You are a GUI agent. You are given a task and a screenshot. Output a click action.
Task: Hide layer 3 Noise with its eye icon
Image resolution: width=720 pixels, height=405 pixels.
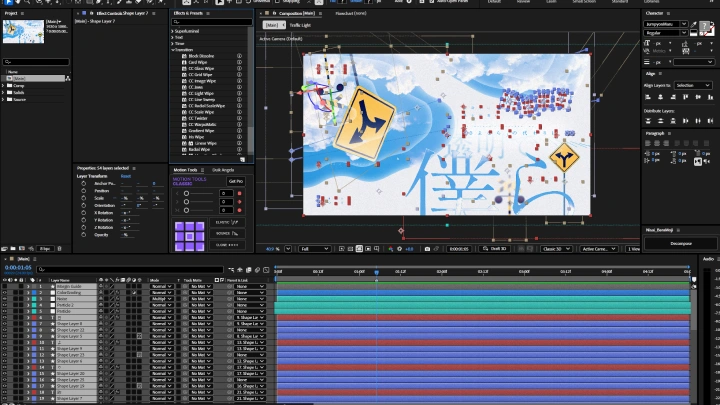pos(5,298)
